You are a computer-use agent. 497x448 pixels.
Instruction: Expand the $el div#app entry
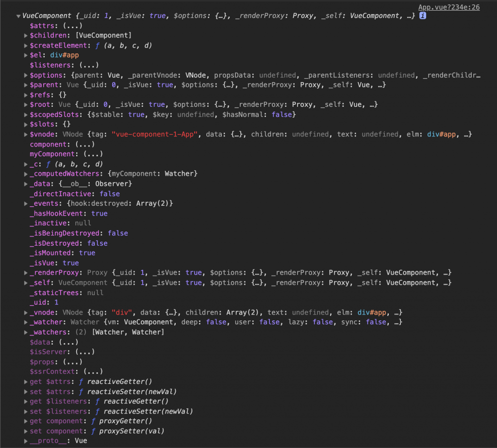click(x=26, y=55)
